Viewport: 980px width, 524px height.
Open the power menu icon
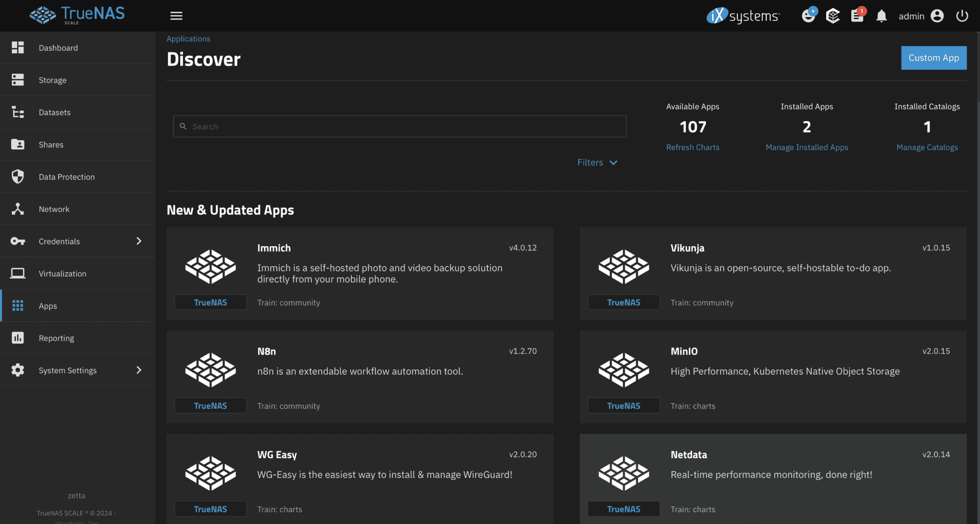coord(962,16)
